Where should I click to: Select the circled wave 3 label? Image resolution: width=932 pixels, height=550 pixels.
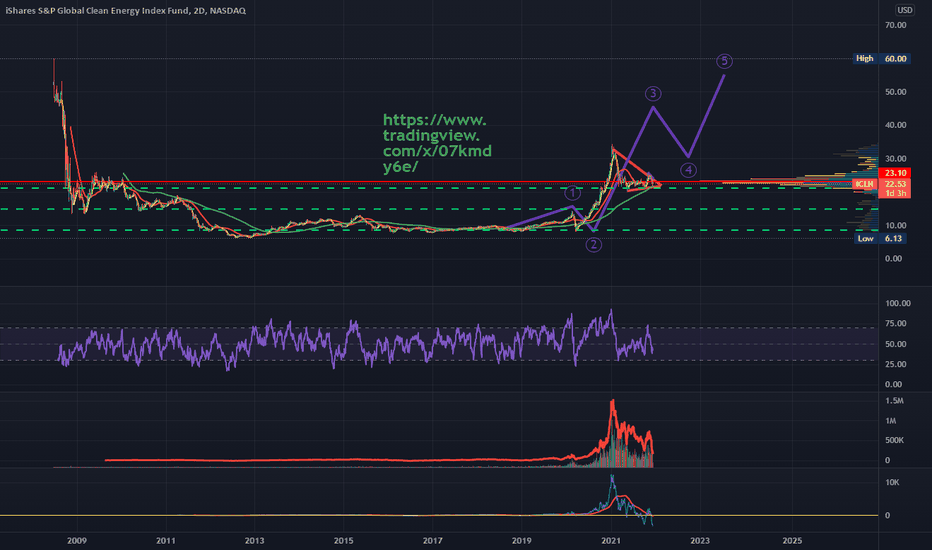click(x=653, y=93)
